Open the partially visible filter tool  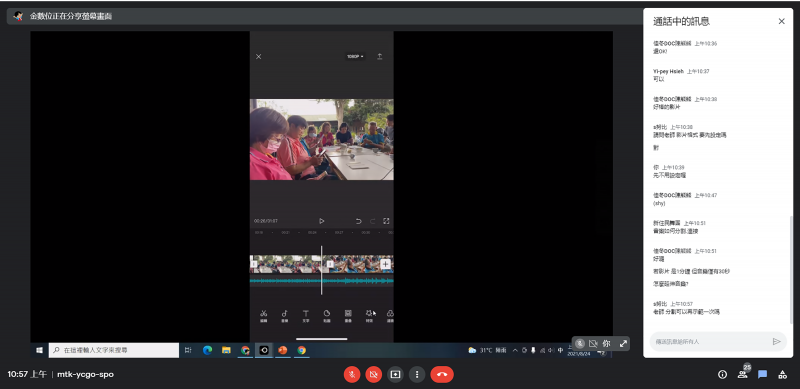[390, 316]
